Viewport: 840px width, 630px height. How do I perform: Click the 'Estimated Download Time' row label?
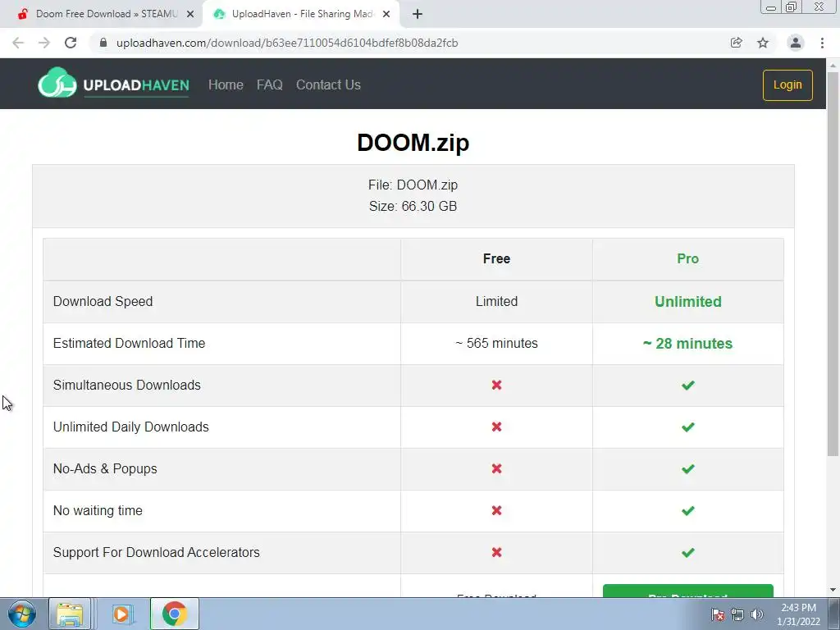click(129, 344)
